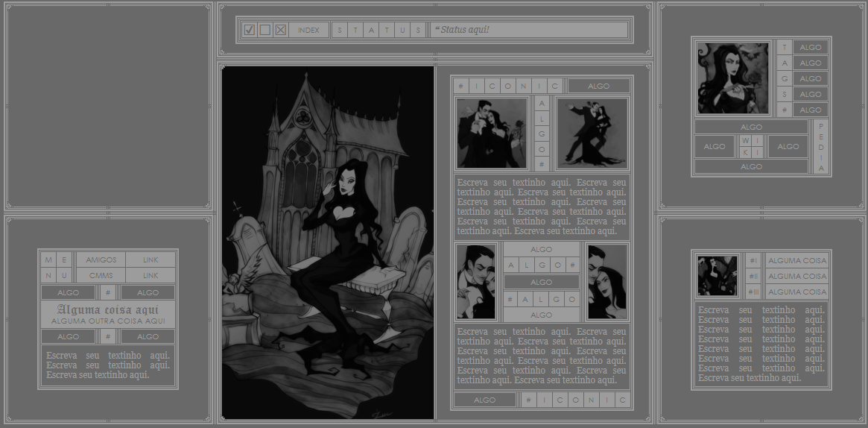Screen dimensions: 868x428
Task: Click textinho paragraph below the ALGUMA COISA rows
Action: point(761,344)
